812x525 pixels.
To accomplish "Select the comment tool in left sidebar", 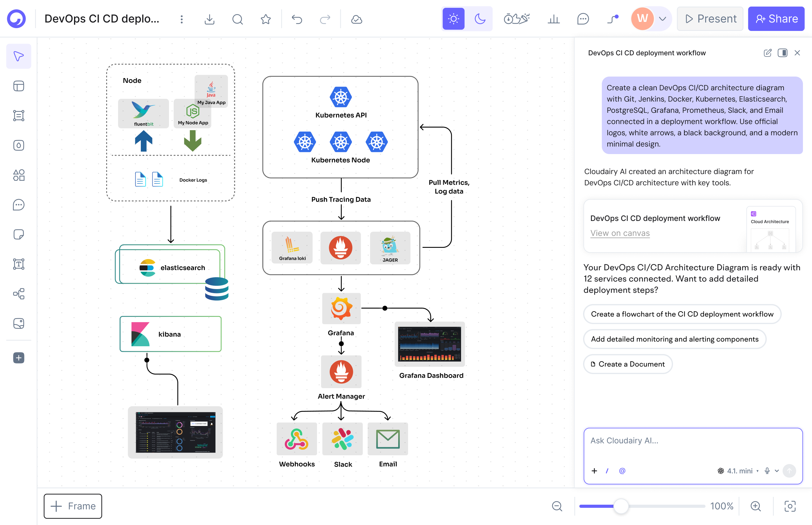I will click(19, 205).
